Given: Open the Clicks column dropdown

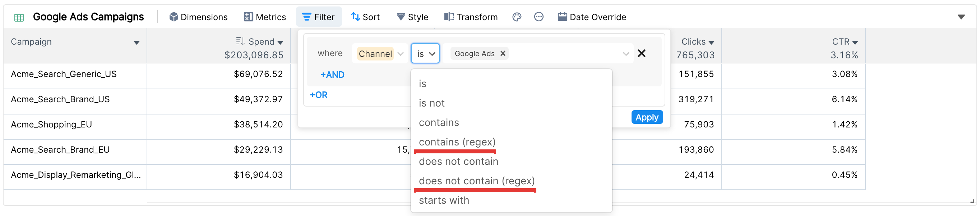Looking at the screenshot, I should (x=711, y=43).
